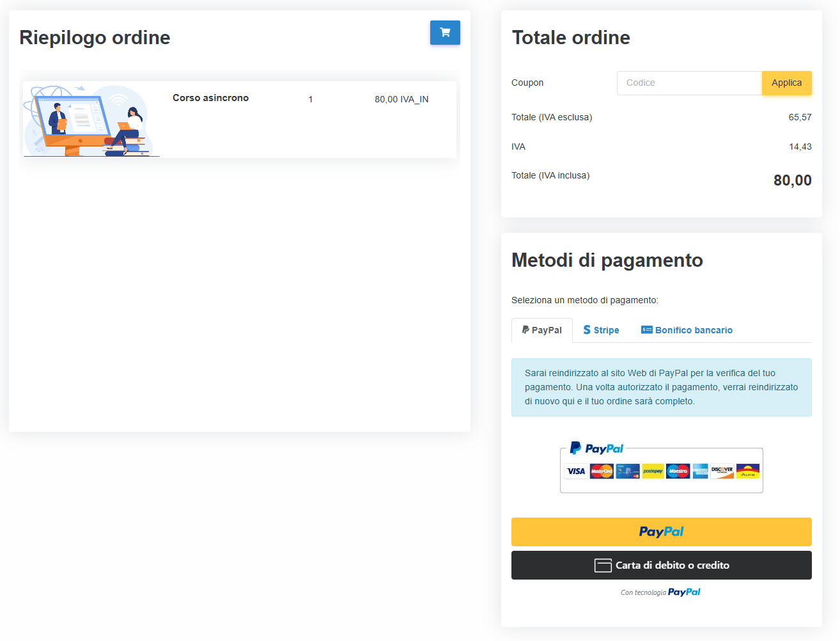Click the Discover card logo

(x=722, y=471)
